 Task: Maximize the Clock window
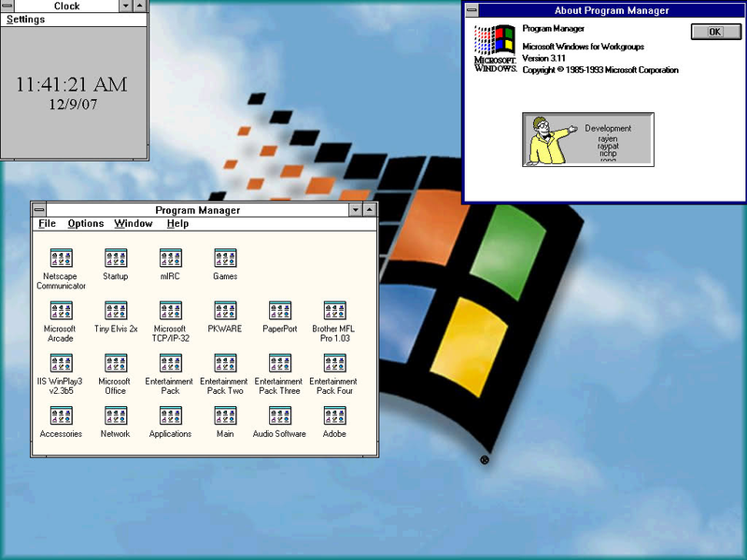(x=139, y=6)
